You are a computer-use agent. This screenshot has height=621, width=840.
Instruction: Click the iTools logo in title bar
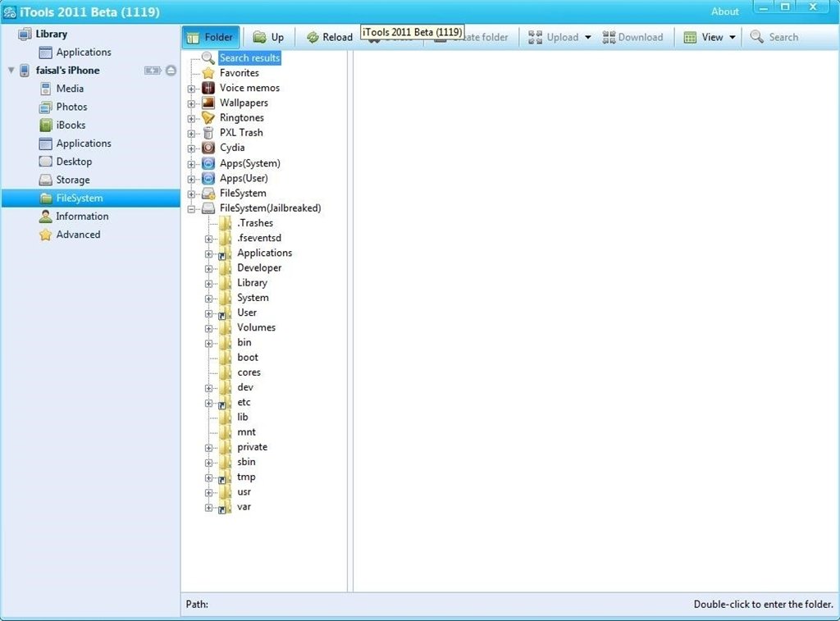click(10, 11)
